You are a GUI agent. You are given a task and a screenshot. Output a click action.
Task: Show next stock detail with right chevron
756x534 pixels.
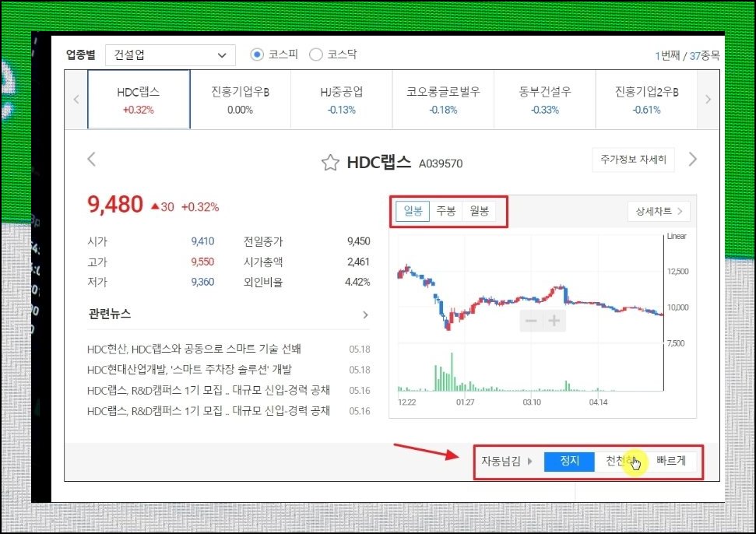pos(693,159)
